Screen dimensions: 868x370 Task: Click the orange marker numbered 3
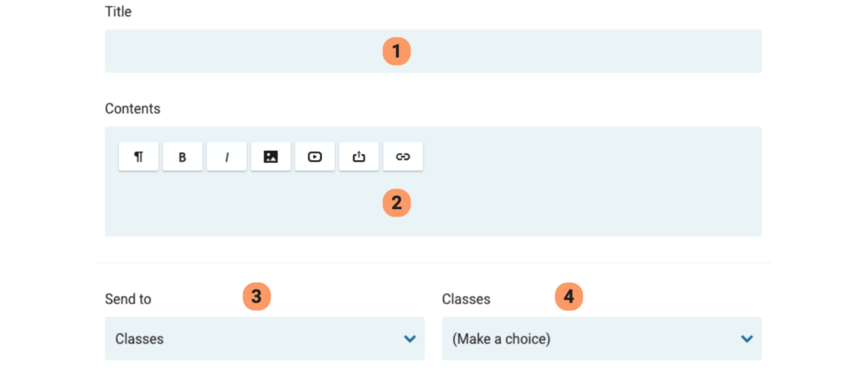256,297
